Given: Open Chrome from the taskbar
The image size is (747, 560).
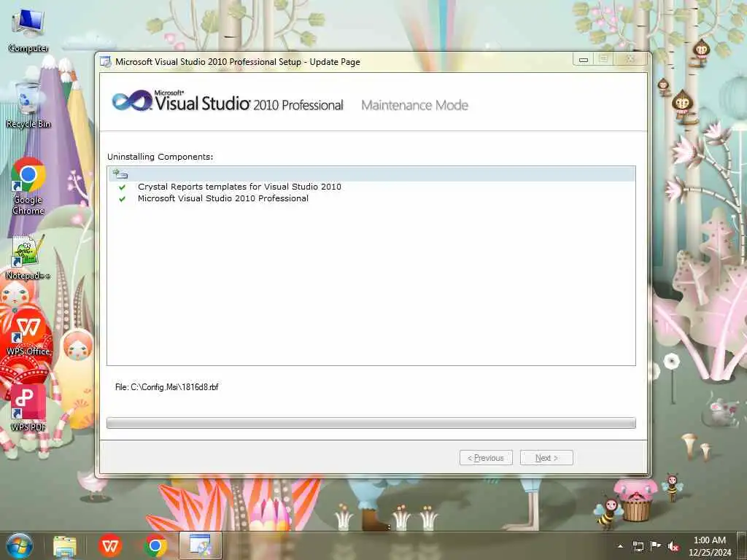Looking at the screenshot, I should click(155, 546).
